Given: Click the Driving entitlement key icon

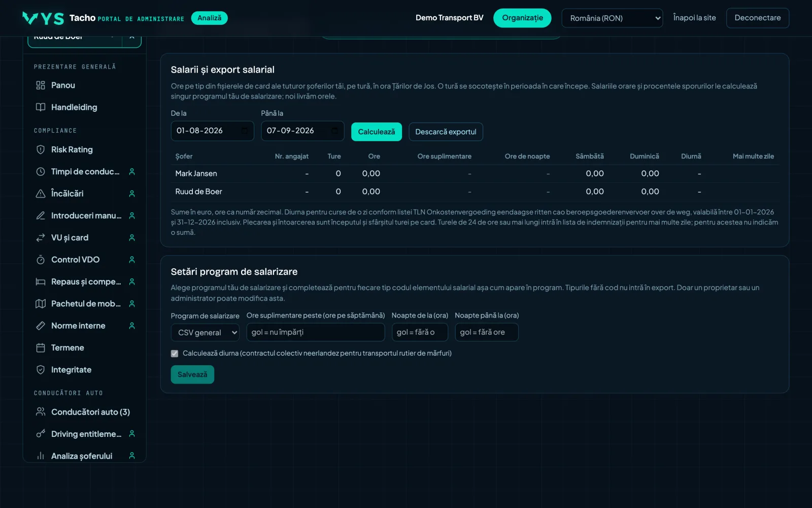Looking at the screenshot, I should (41, 434).
